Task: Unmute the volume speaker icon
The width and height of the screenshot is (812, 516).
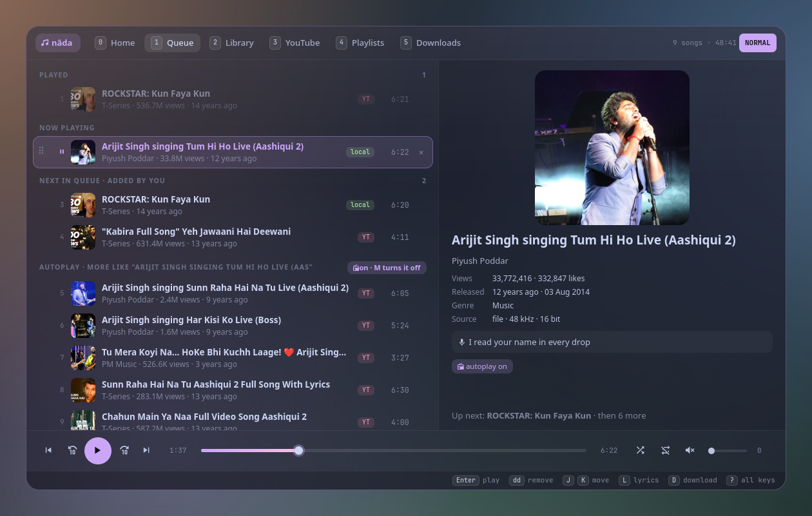Action: pyautogui.click(x=690, y=450)
